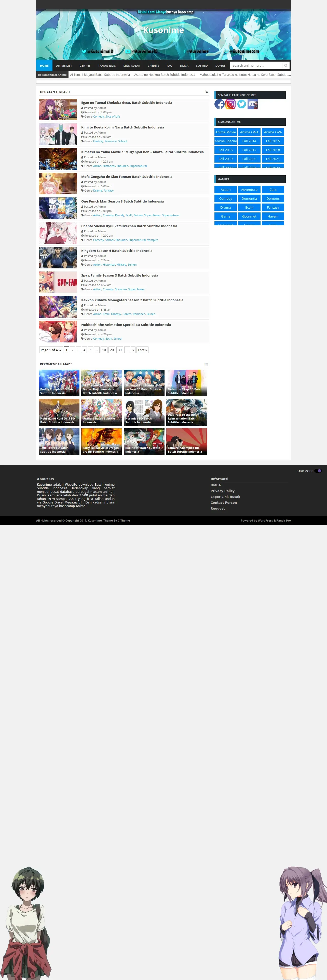Screen dimensions: 327x980
Task: Open the FAQ menu item
Action: [169, 65]
